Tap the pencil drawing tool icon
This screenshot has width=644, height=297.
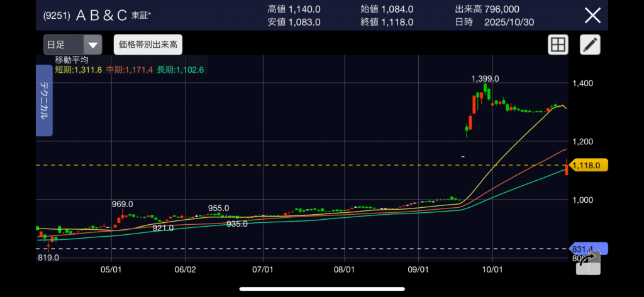pos(590,45)
